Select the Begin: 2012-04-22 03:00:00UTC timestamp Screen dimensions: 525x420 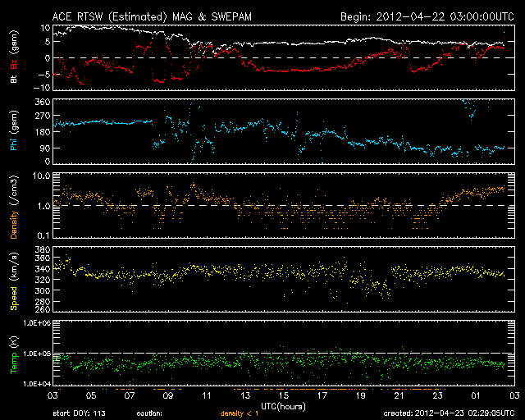click(427, 16)
